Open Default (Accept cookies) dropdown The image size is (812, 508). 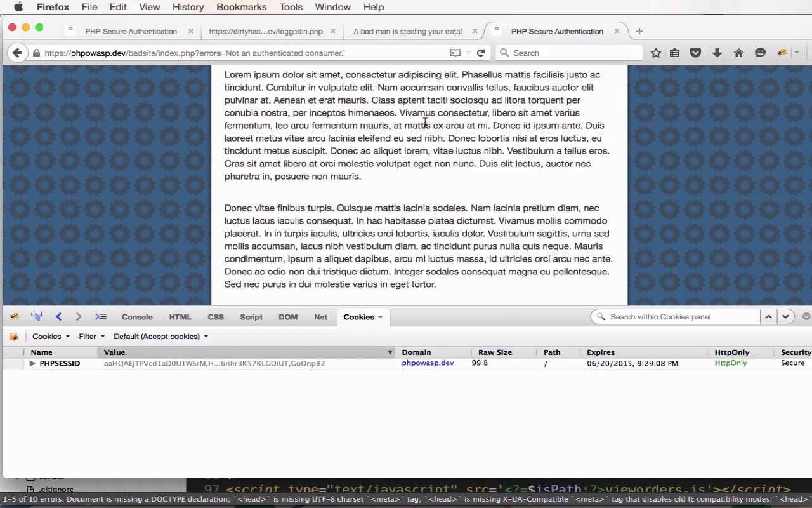[x=160, y=337]
